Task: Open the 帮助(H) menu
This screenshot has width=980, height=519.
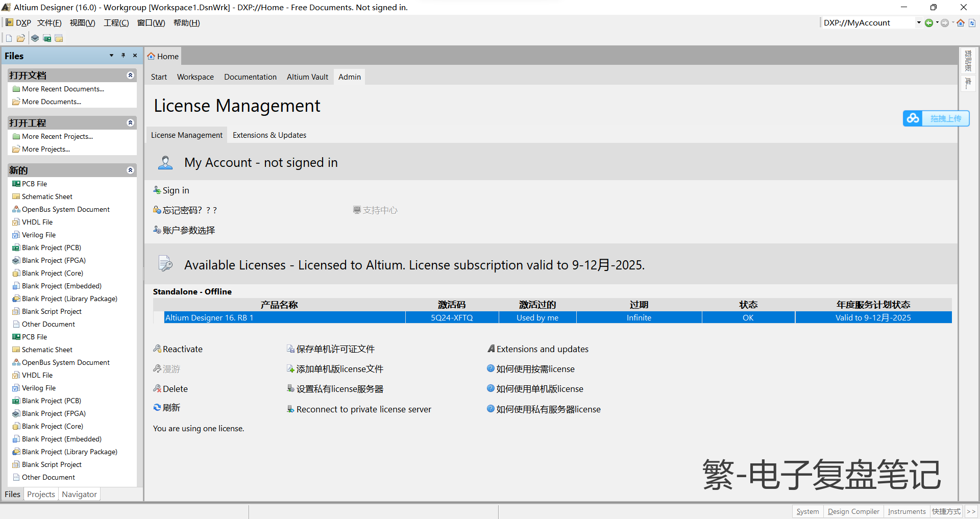Action: 187,22
